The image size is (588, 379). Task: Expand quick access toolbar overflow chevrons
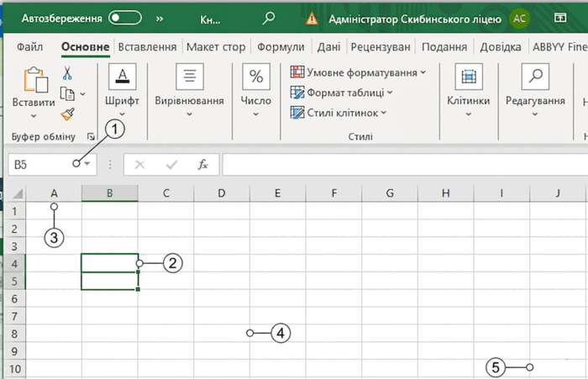pos(160,18)
